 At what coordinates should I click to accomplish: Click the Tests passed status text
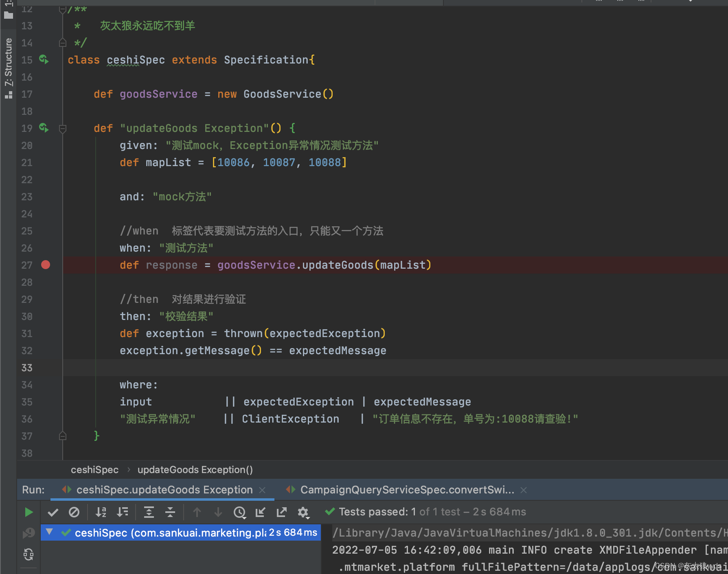click(x=432, y=512)
